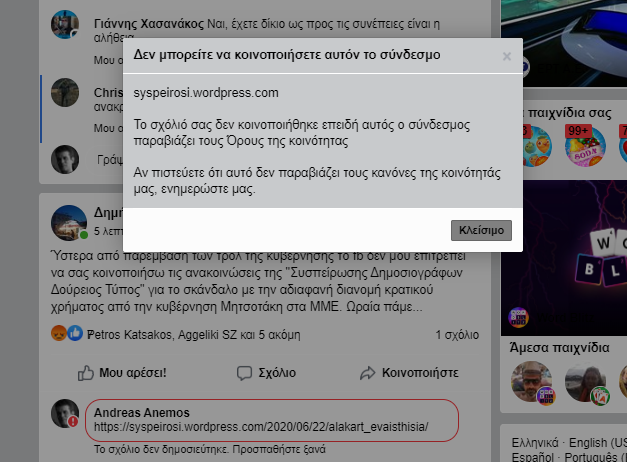627x462 pixels.
Task: Click Προσπαθήστε ξανά to retry the comment
Action: click(279, 449)
